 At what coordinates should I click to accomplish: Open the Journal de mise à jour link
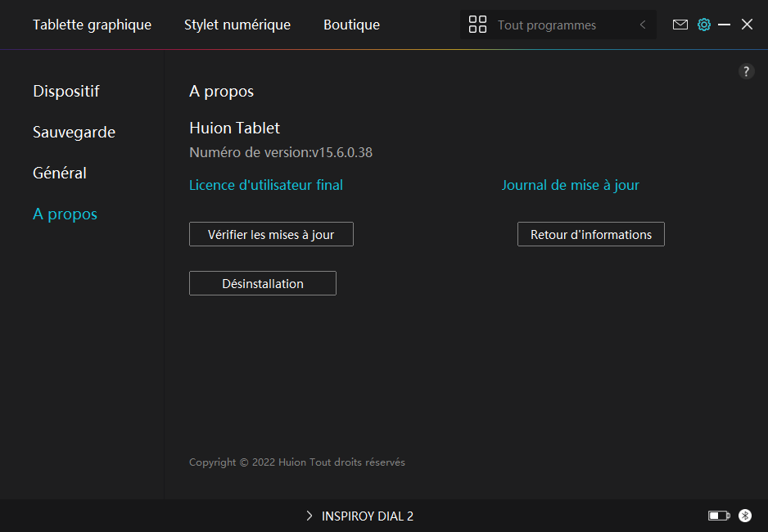[x=571, y=185]
